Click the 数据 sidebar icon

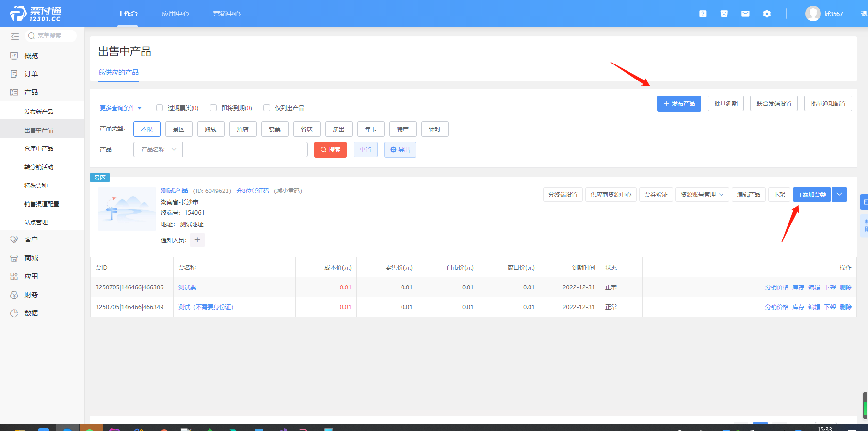coord(14,313)
